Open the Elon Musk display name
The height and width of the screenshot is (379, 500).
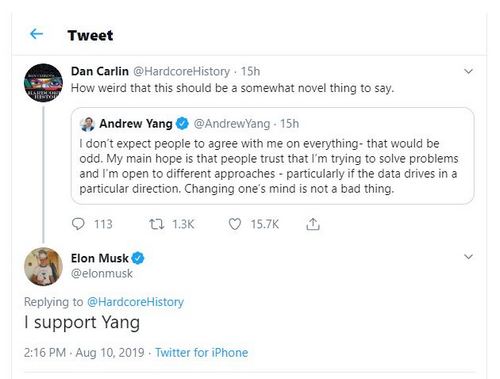pyautogui.click(x=100, y=258)
